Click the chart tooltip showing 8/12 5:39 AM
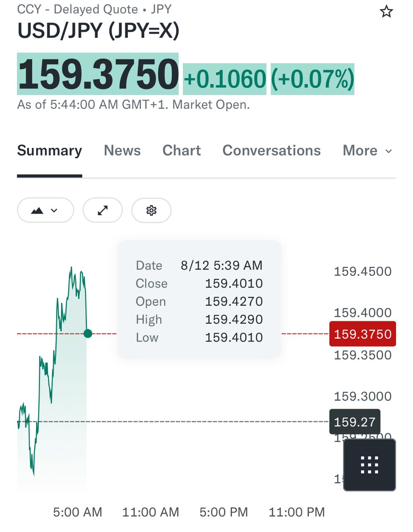Image resolution: width=413 pixels, height=532 pixels. 199,299
